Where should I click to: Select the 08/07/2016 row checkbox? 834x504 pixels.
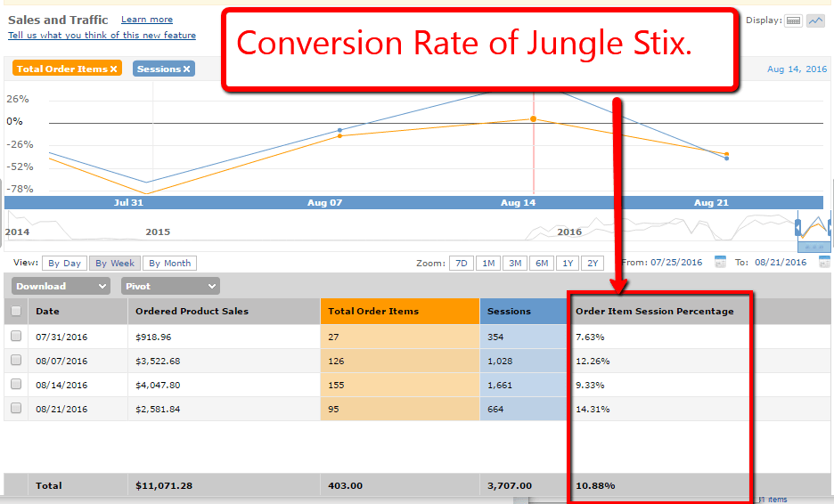coord(16,360)
